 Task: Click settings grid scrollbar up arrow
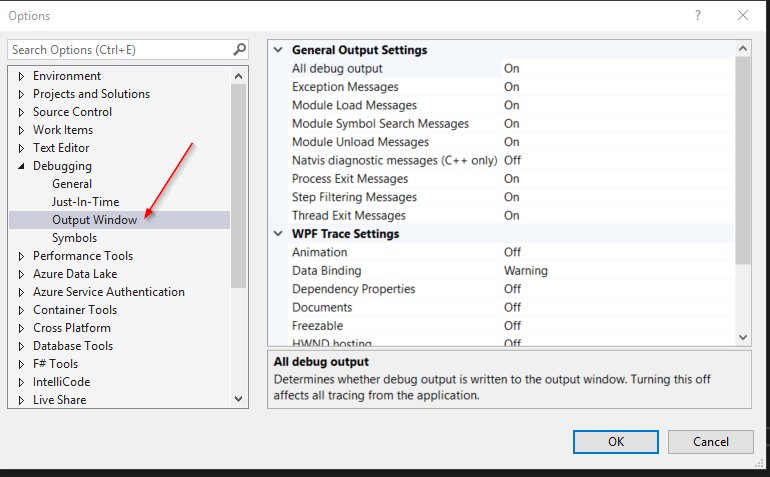point(742,49)
